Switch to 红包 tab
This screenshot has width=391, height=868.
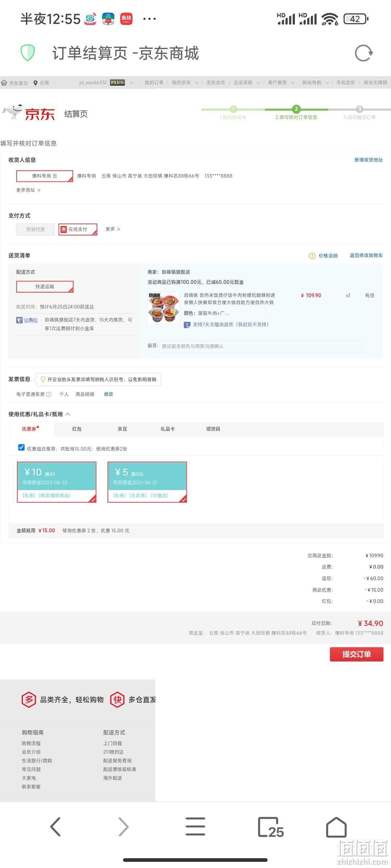point(77,429)
